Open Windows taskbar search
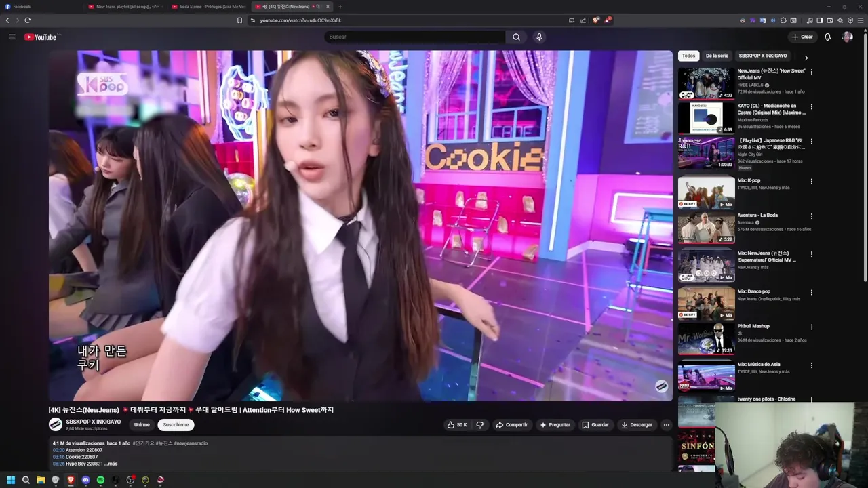The image size is (868, 488). coord(26,480)
